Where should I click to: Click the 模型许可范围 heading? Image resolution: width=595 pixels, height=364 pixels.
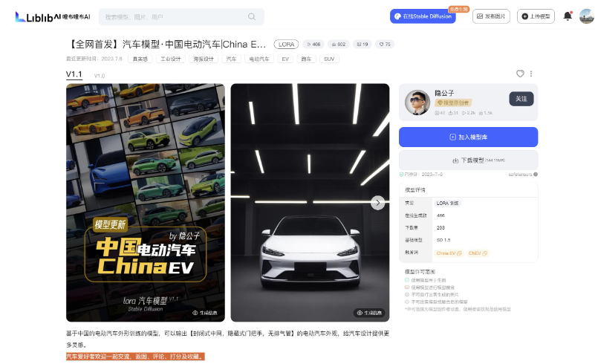pos(420,272)
